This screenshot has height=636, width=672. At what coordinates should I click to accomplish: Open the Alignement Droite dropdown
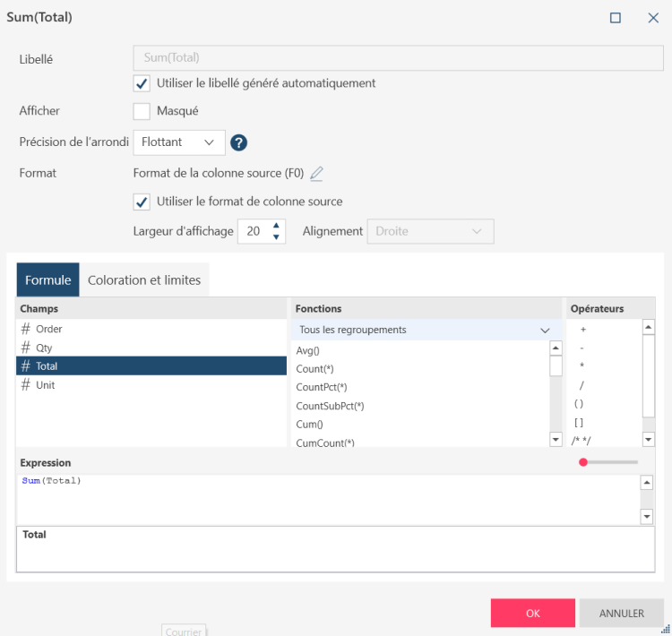coord(430,231)
